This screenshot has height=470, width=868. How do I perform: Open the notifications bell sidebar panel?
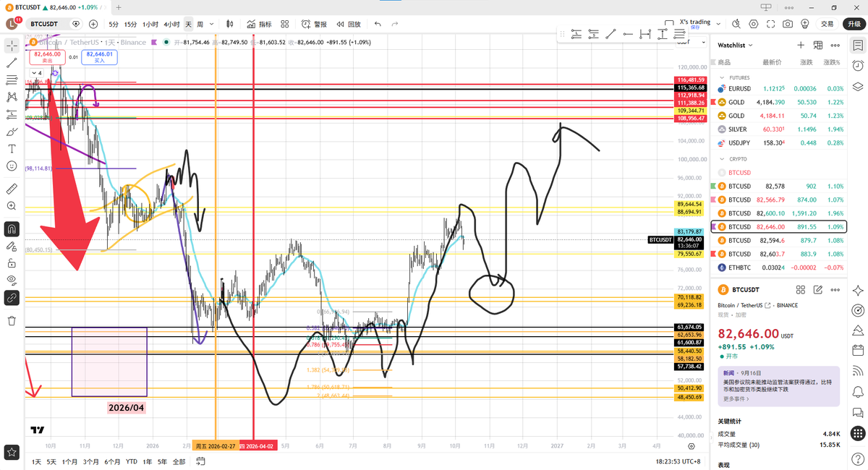[x=858, y=392]
